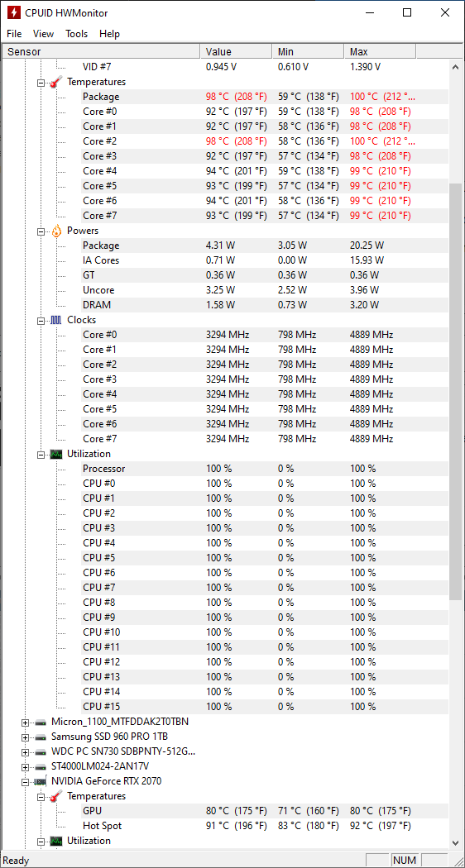Click the ST4000LM024 drive icon

coord(41,766)
